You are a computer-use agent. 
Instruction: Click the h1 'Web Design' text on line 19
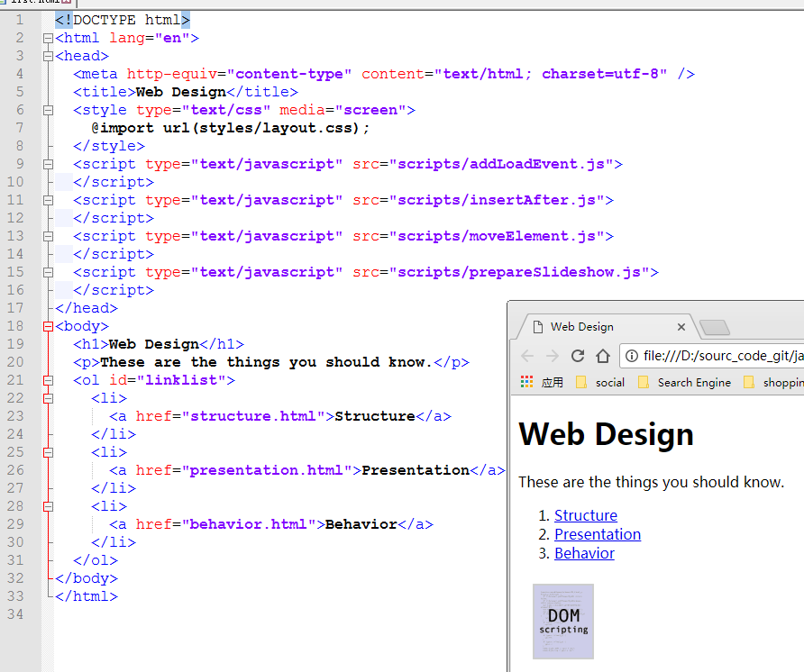click(x=154, y=344)
